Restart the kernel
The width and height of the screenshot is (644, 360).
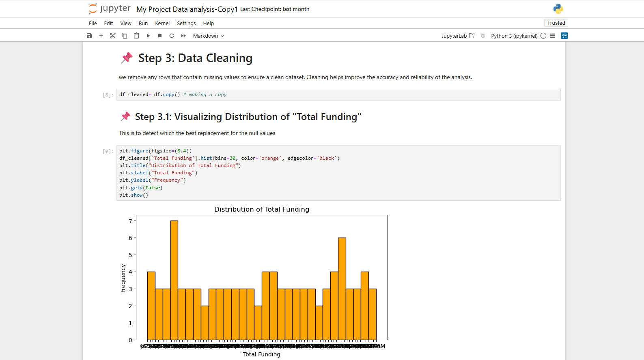coord(172,36)
